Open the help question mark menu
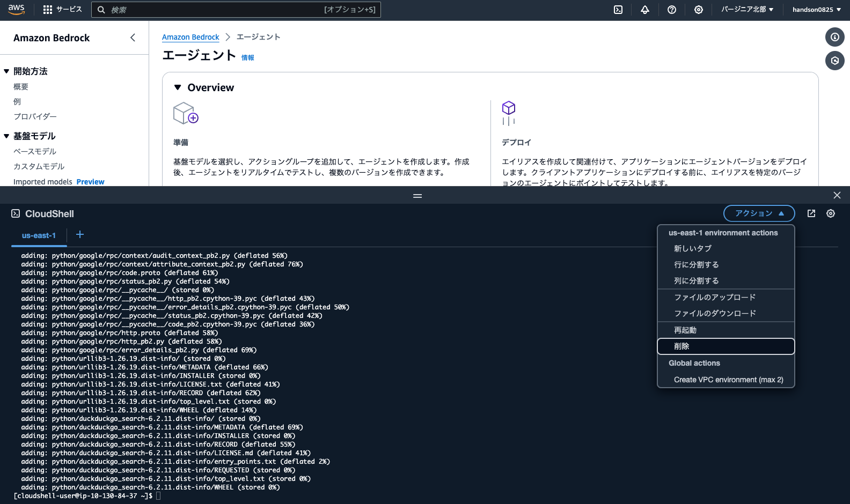 [x=672, y=10]
